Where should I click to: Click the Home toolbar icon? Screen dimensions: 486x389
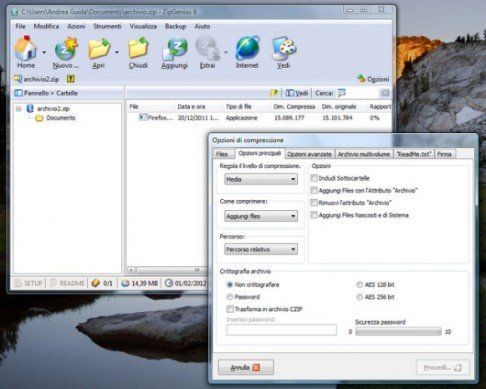click(25, 49)
